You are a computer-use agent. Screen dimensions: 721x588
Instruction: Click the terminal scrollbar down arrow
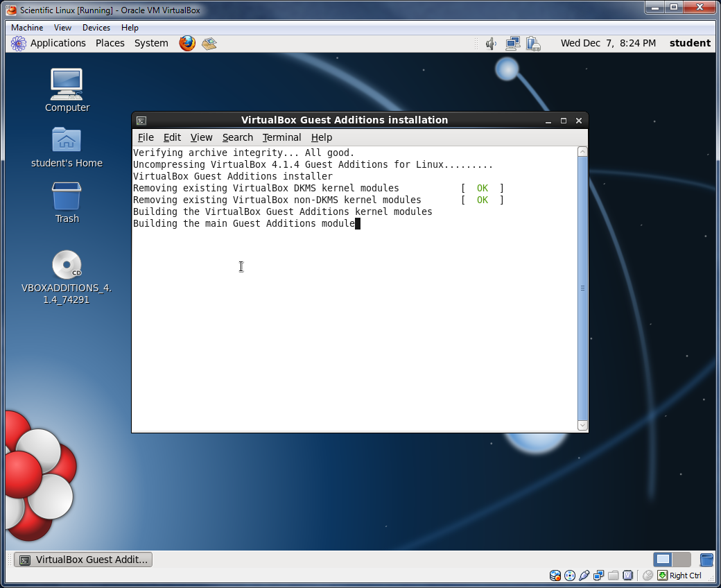pyautogui.click(x=582, y=426)
